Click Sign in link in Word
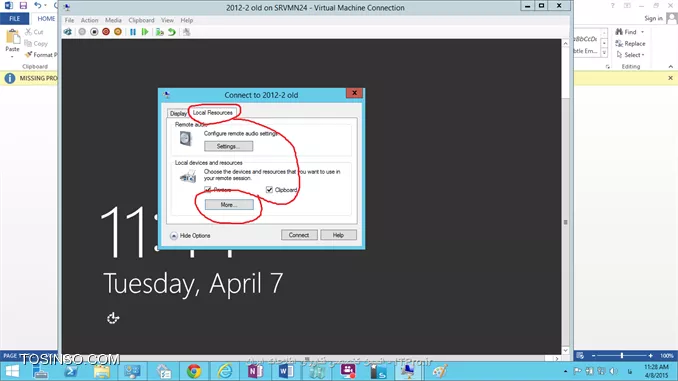The image size is (678, 381). click(653, 18)
